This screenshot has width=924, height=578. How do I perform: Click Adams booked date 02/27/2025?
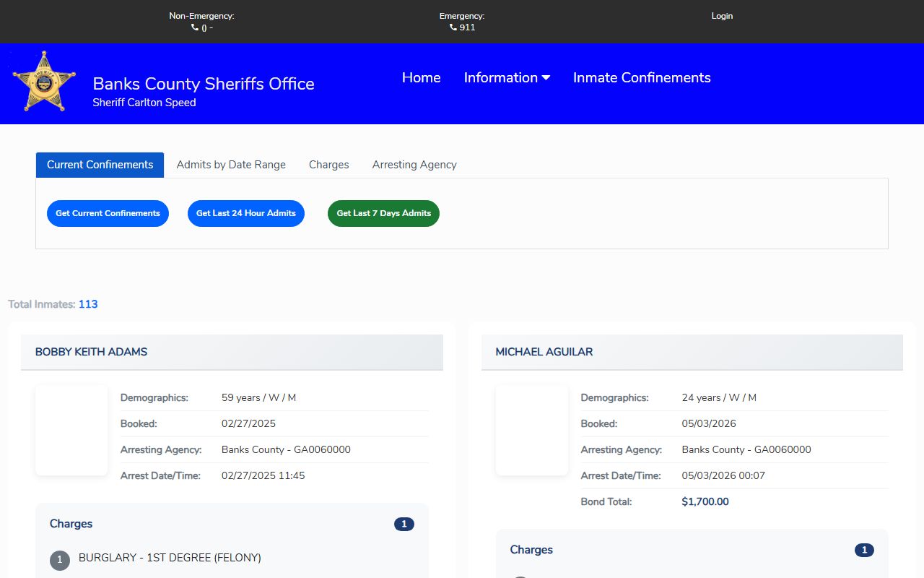click(248, 423)
